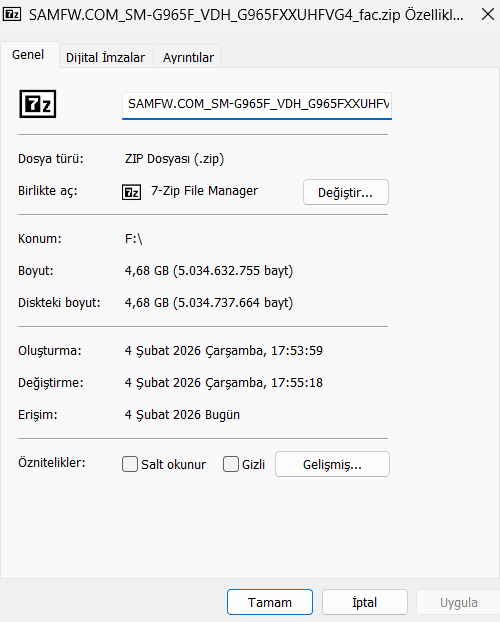
Task: Select the access date 4 Şubat 2026 Bugün
Action: pyautogui.click(x=182, y=415)
